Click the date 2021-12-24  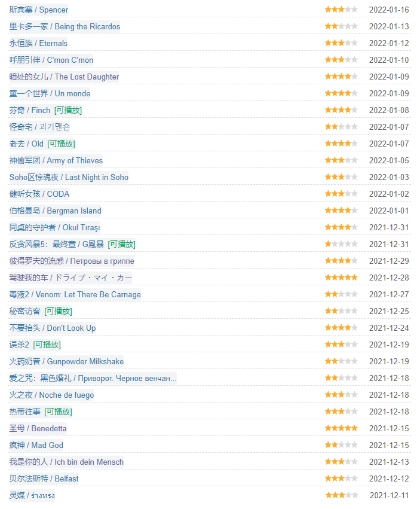pyautogui.click(x=389, y=328)
